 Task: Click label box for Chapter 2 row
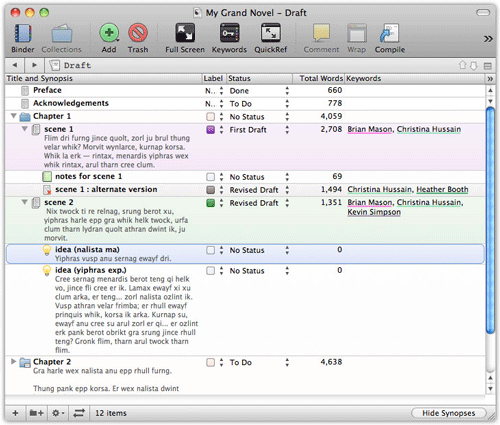coord(210,362)
